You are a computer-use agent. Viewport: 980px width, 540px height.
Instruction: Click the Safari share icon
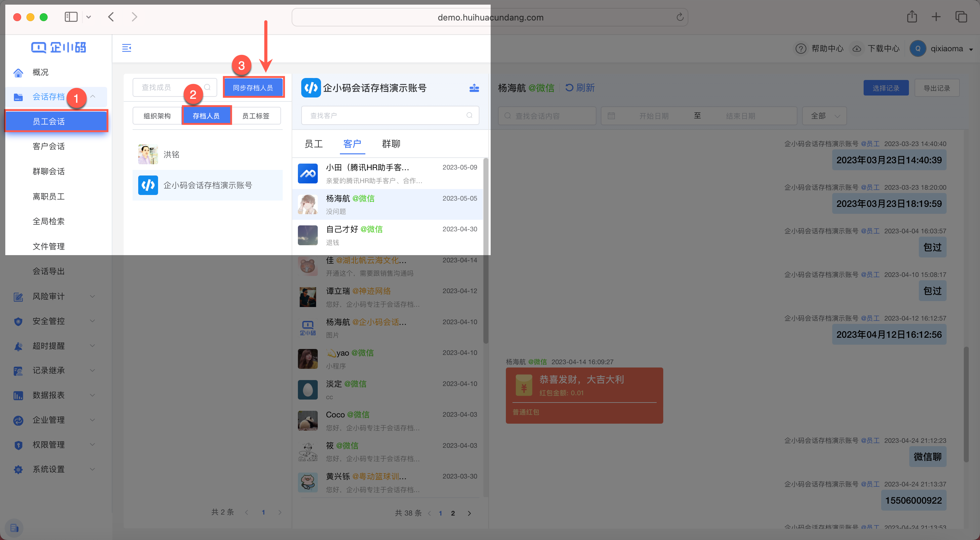[912, 17]
